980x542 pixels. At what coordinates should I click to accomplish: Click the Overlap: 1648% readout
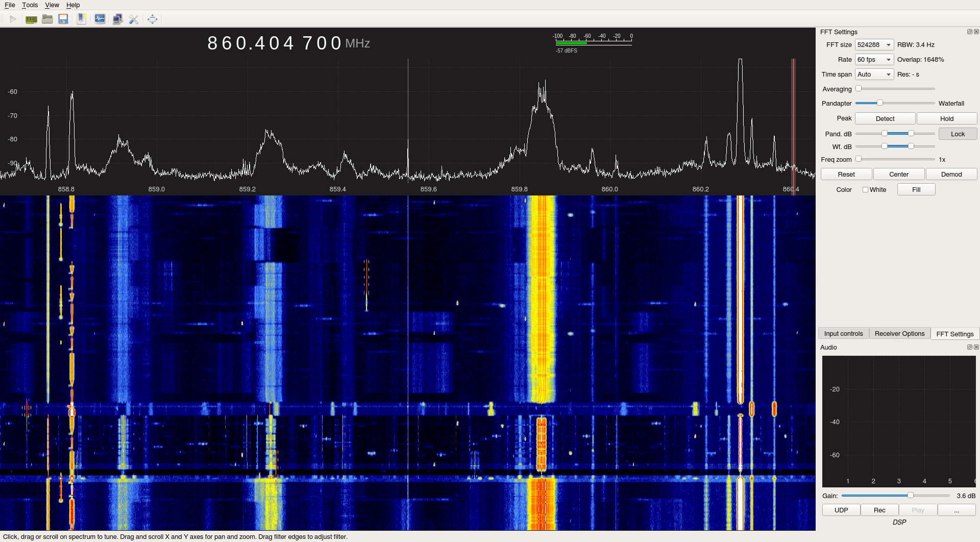(920, 60)
